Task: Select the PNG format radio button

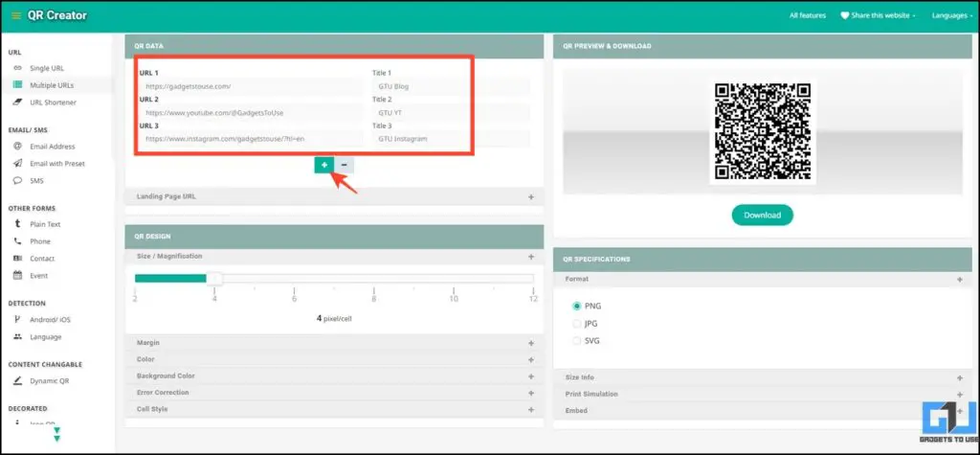Action: (576, 307)
